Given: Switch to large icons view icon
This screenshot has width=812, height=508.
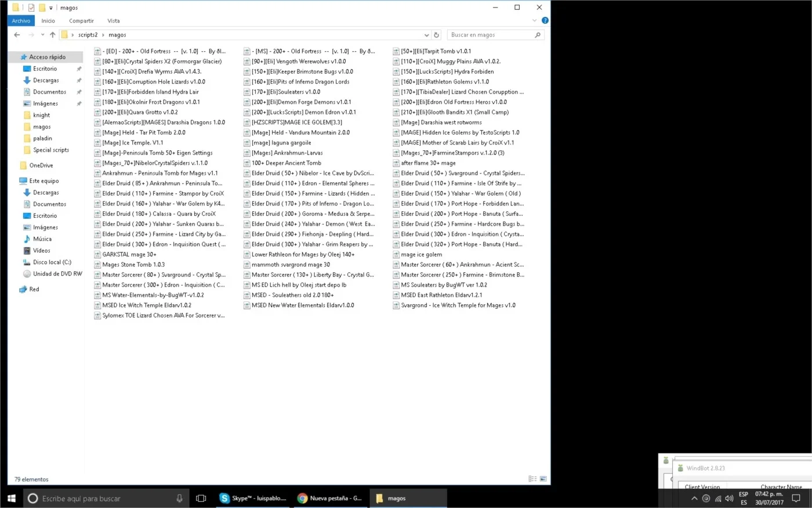Looking at the screenshot, I should pyautogui.click(x=543, y=479).
